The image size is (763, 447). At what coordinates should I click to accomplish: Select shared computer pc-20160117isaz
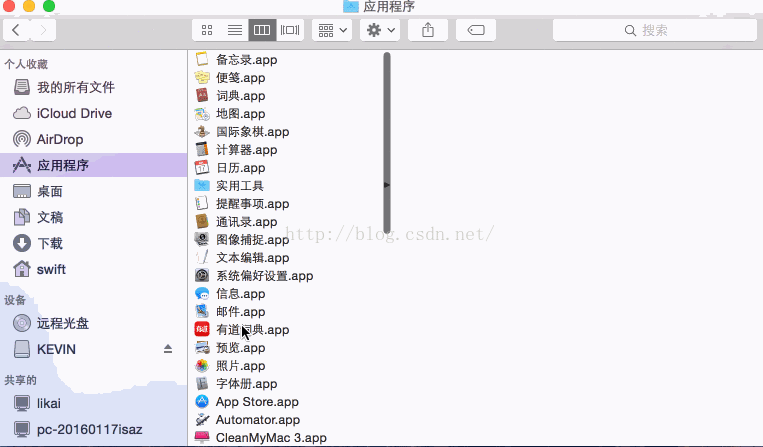coord(93,429)
